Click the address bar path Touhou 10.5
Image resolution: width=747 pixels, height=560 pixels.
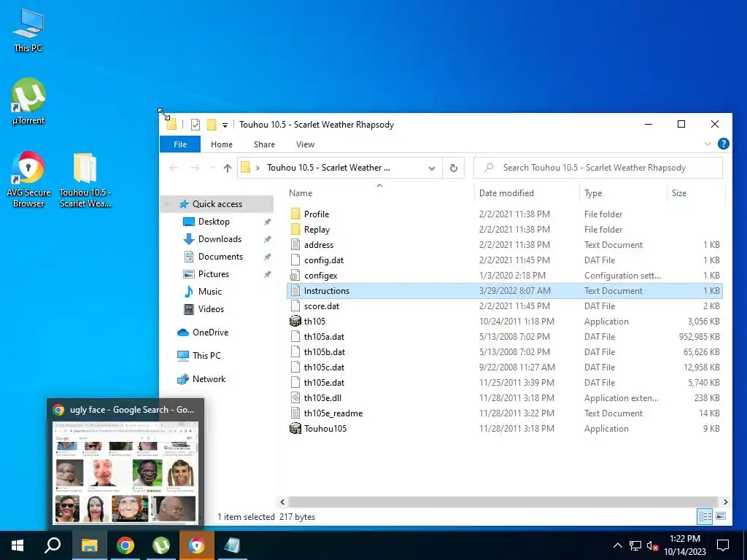(328, 168)
